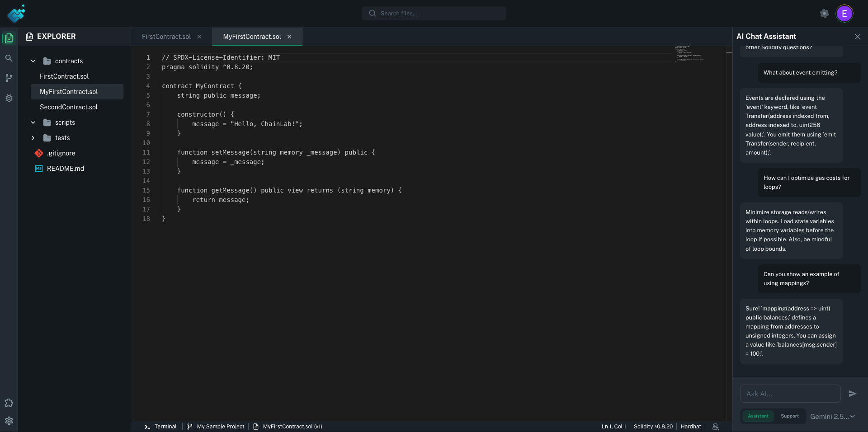The height and width of the screenshot is (432, 868).
Task: Close the FirstContract.sol tab
Action: (199, 37)
